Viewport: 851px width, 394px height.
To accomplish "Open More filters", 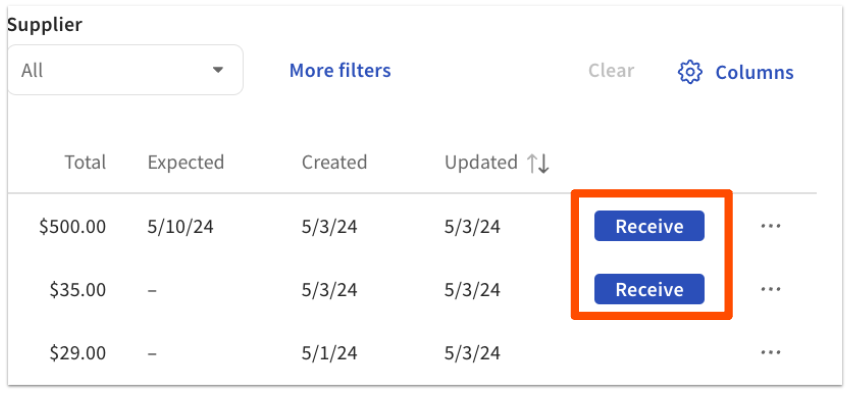I will pos(340,71).
